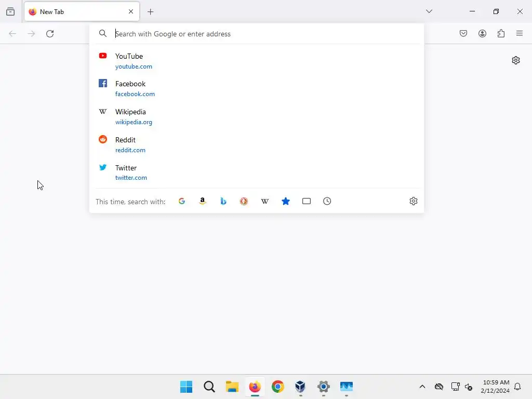Open the muted volume tray icon

pyautogui.click(x=469, y=387)
